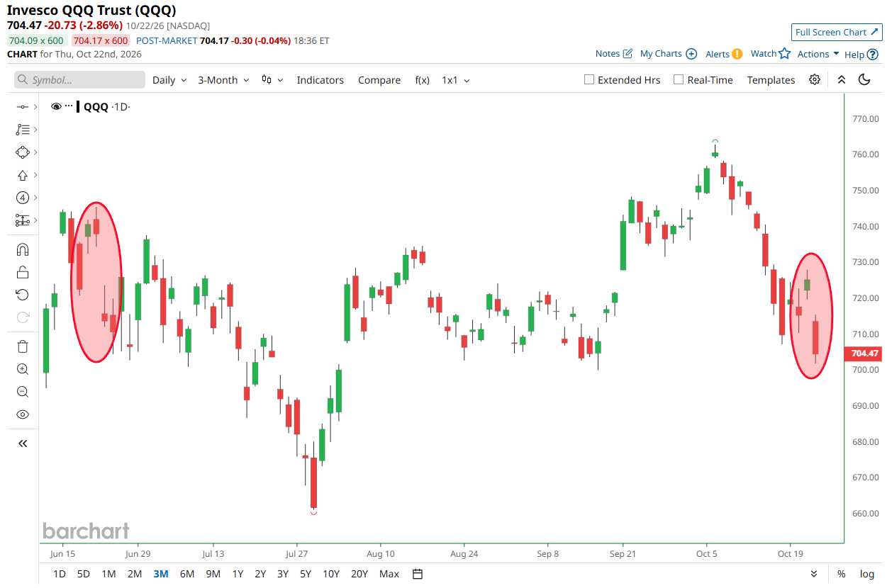887x588 pixels.
Task: Delete drawings with the trash icon
Action: (x=22, y=346)
